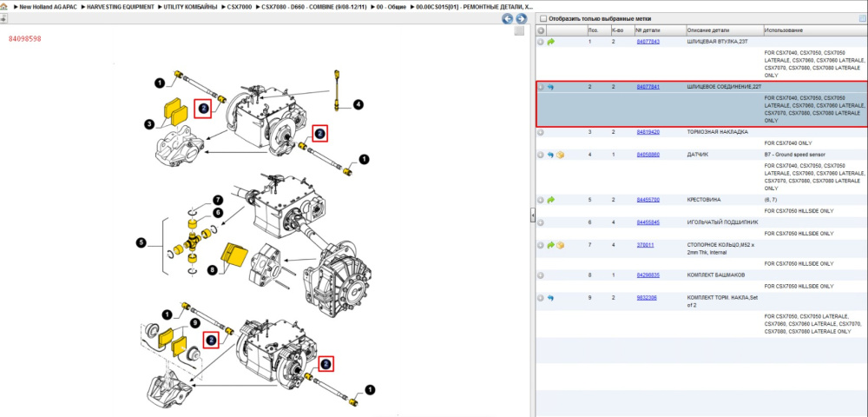This screenshot has width=868, height=417.
Task: Open New Holland AG APAC breadcrumb
Action: click(x=48, y=7)
